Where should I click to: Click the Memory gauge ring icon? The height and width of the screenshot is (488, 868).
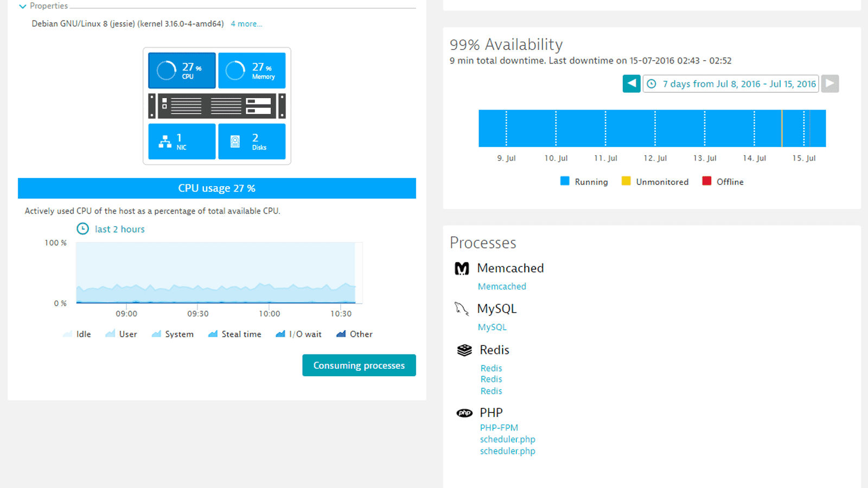(x=235, y=70)
